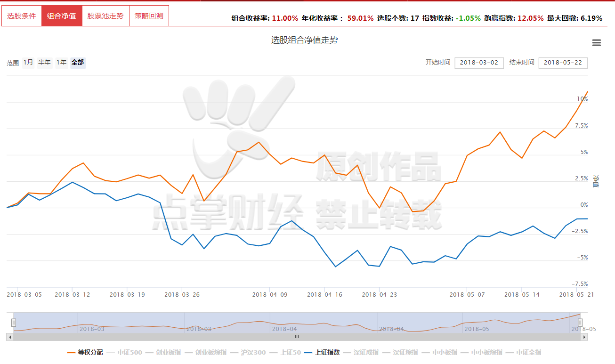Viewport: 615px width, 364px height.
Task: Open the 股票池走势 tab
Action: pyautogui.click(x=105, y=16)
